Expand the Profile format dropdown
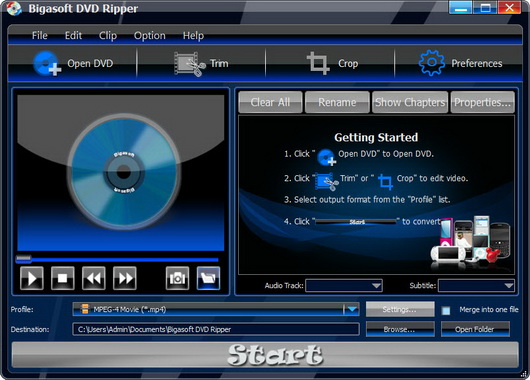 [x=352, y=309]
